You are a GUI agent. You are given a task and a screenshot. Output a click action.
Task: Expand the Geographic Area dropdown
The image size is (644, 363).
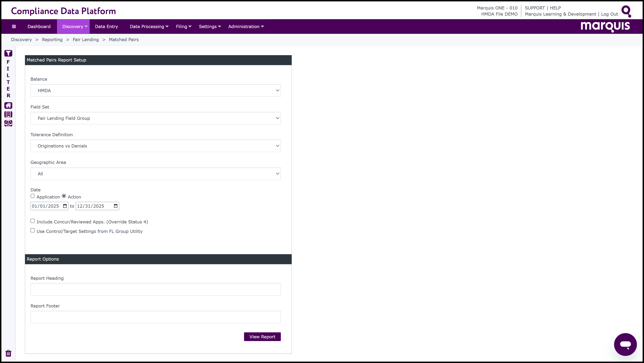click(156, 174)
